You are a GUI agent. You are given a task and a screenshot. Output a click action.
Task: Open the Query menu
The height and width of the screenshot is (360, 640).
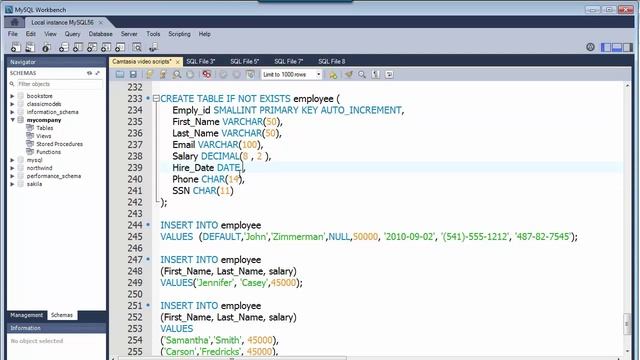coord(72,34)
